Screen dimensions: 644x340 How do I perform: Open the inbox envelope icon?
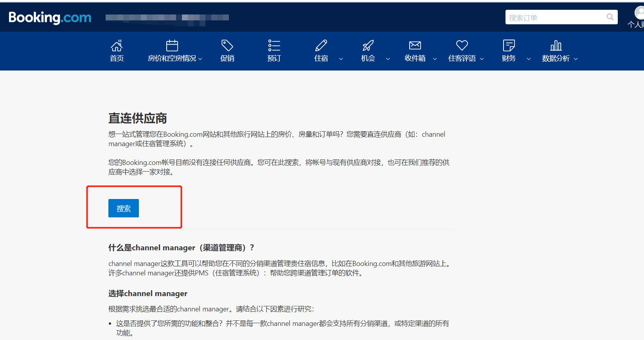[x=415, y=46]
